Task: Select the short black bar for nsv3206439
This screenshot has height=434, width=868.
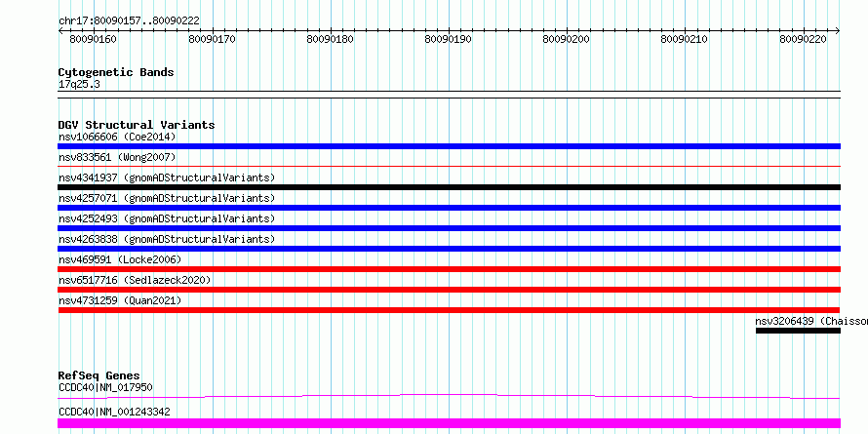Action: coord(798,331)
